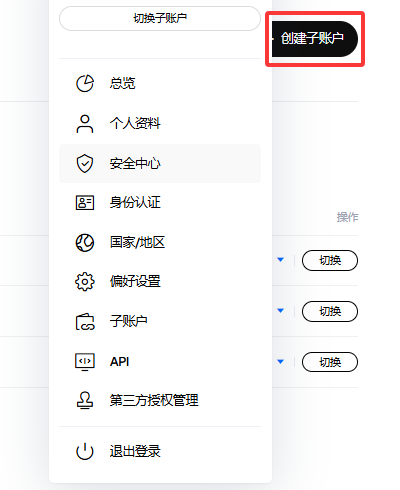Click the person icon beside 个人资料
400x490 pixels.
[x=85, y=124]
